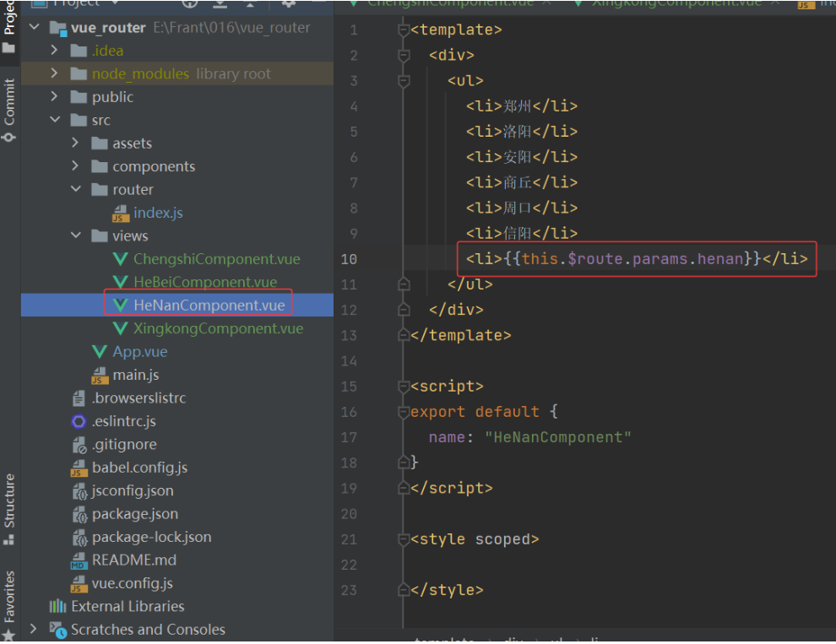Fold the template tag at line 1
The height and width of the screenshot is (644, 836).
(404, 30)
